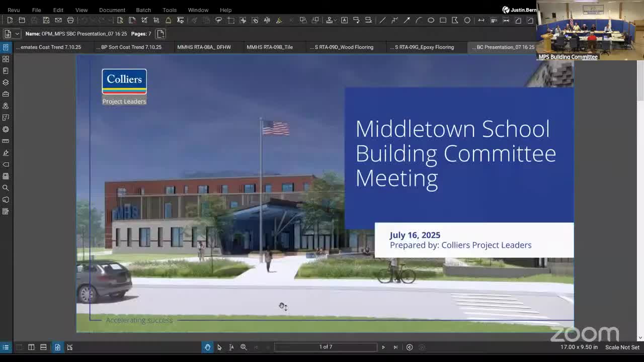Viewport: 644px width, 362px height.
Task: Jump to the last page
Action: (395, 347)
